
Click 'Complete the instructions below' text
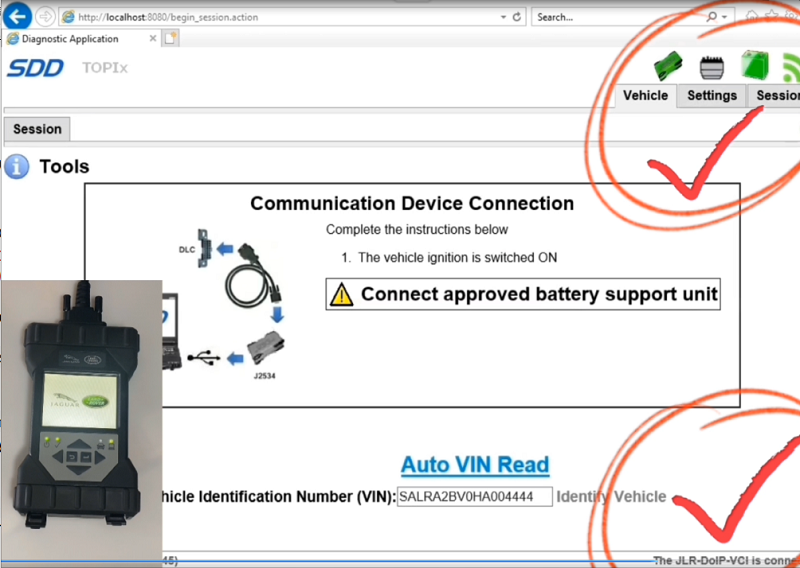[417, 230]
